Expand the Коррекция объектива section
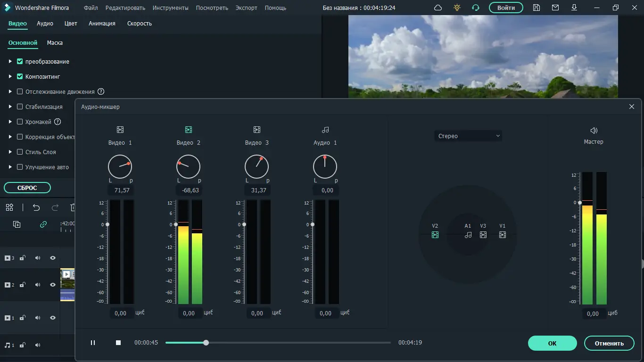This screenshot has height=362, width=644. (x=10, y=137)
